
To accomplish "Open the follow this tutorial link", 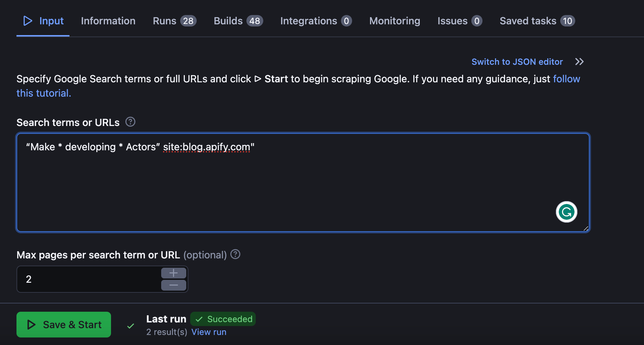I will coord(566,79).
